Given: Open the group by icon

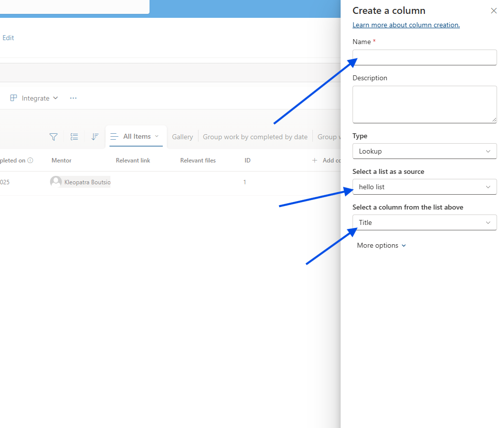Looking at the screenshot, I should pyautogui.click(x=74, y=137).
